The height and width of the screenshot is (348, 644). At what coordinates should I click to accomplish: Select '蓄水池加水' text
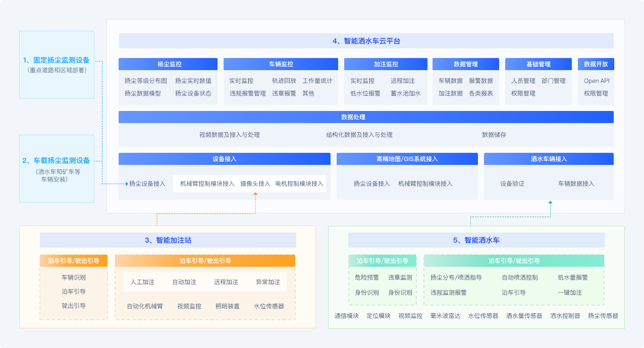(x=406, y=93)
